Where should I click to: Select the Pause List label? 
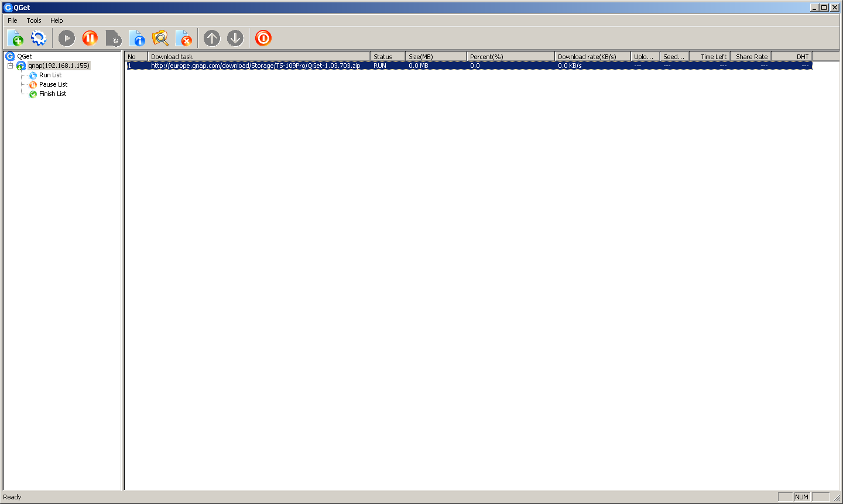tap(53, 84)
